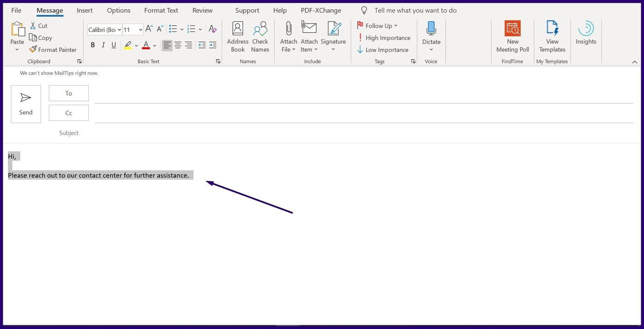644x329 pixels.
Task: Clear all formatting from text
Action: click(213, 29)
